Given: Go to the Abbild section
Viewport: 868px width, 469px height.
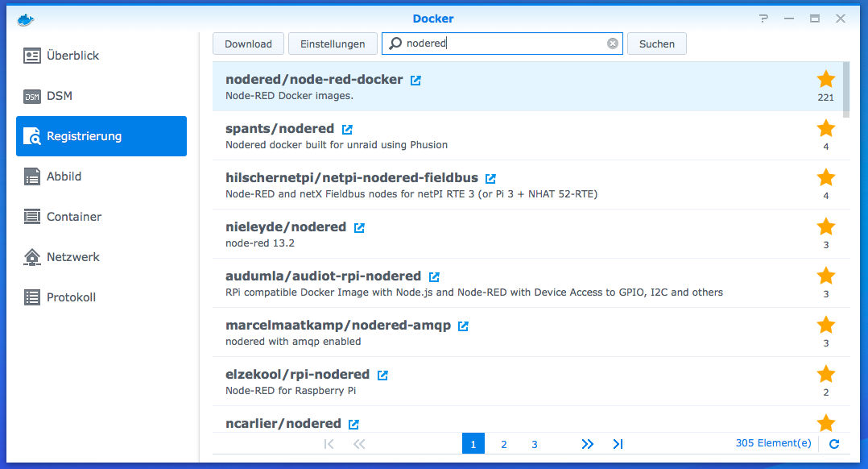Looking at the screenshot, I should 101,176.
